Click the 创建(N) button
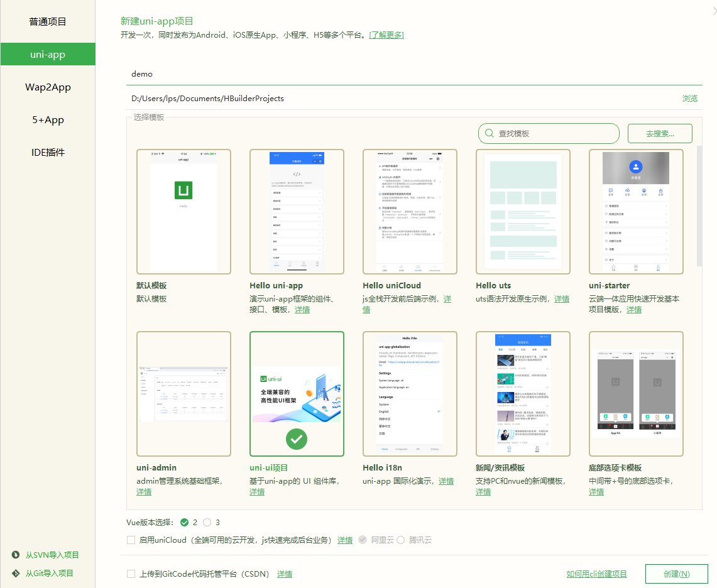 point(676,574)
